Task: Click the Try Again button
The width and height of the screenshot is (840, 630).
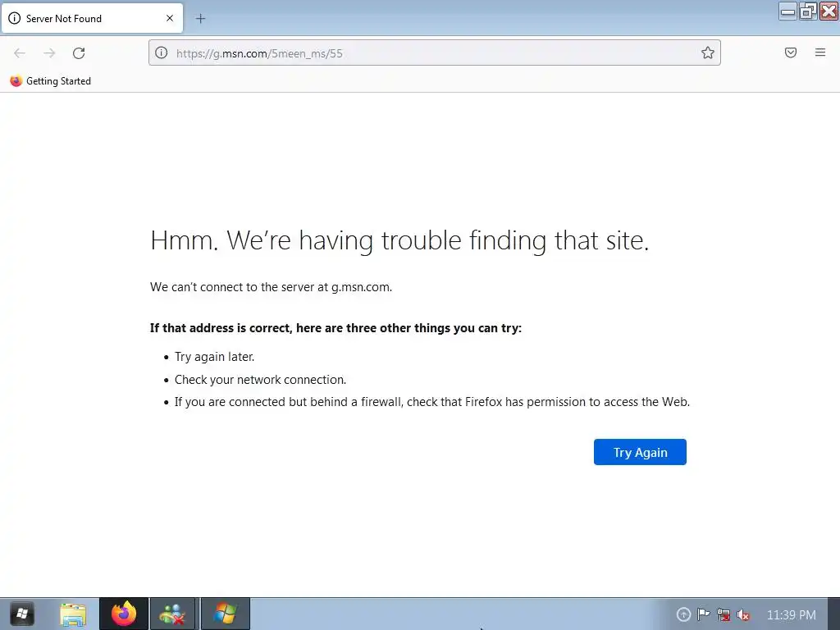Action: pyautogui.click(x=640, y=452)
